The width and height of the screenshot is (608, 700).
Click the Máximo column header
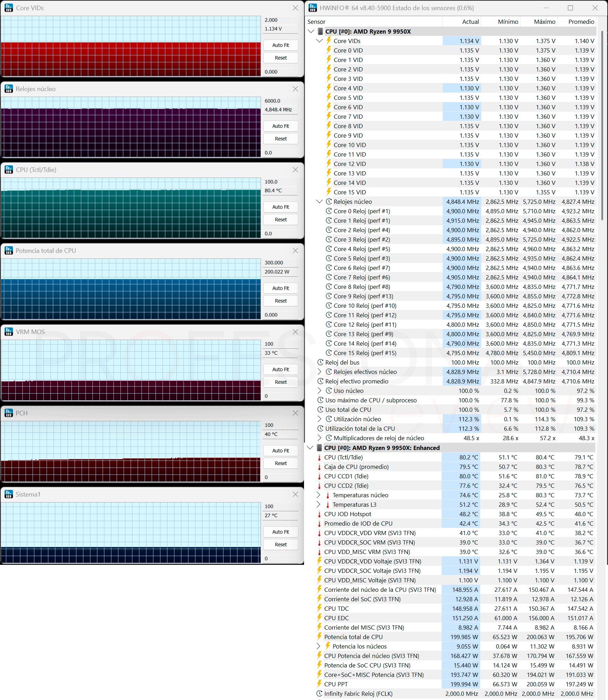pos(545,22)
